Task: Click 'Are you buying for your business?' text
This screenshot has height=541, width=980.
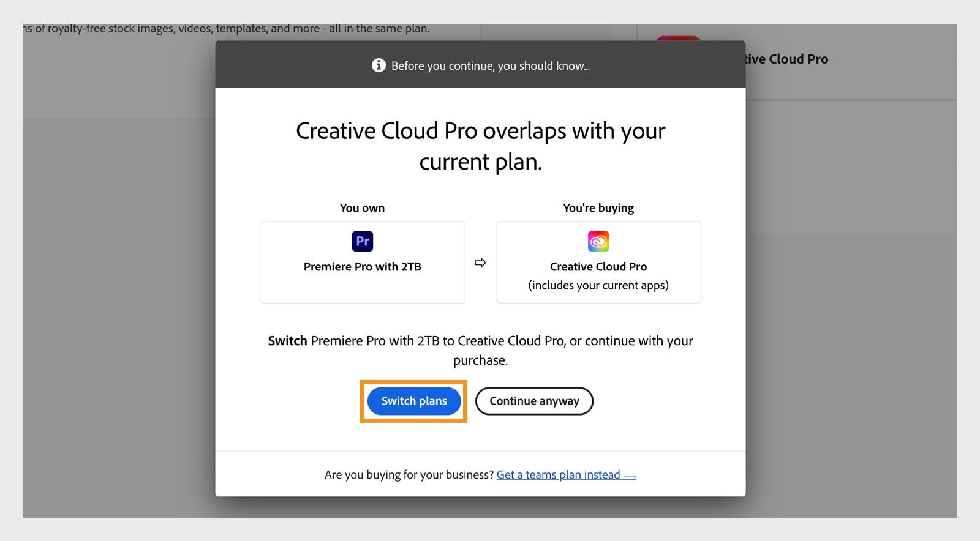Action: tap(409, 475)
